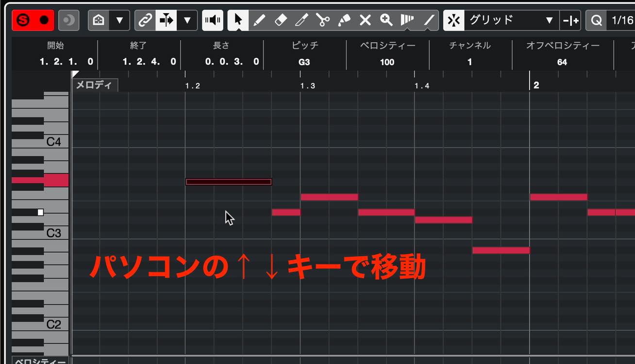
Task: Toggle the chain link icon
Action: 145,20
